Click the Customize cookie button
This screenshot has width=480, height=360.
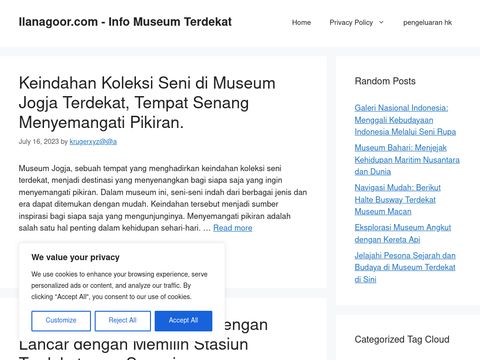(x=61, y=321)
